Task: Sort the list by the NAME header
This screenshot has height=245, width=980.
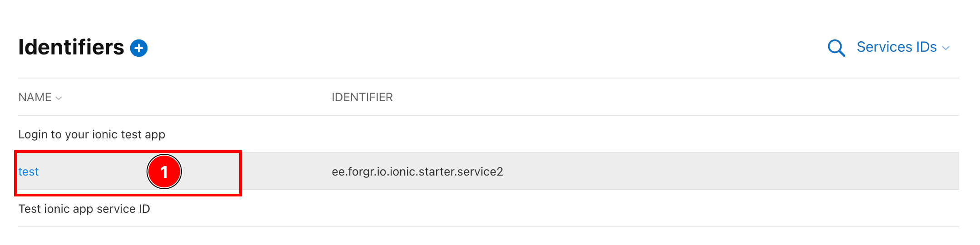Action: [x=35, y=98]
